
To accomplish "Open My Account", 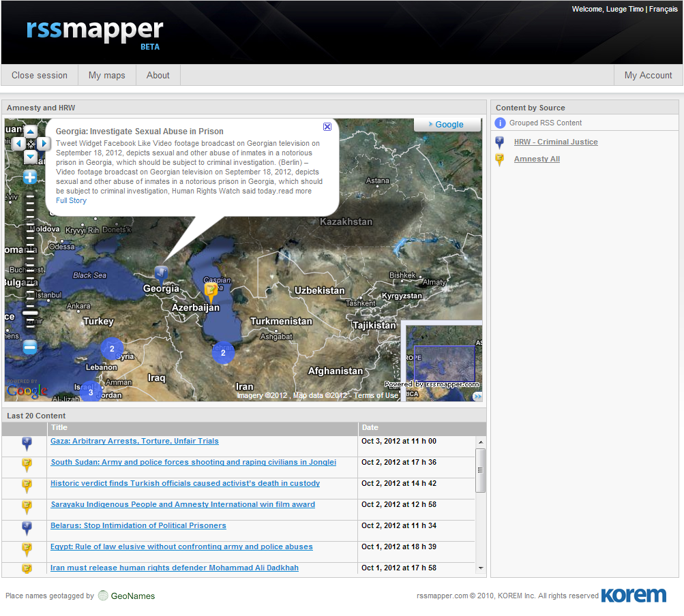I will click(648, 76).
